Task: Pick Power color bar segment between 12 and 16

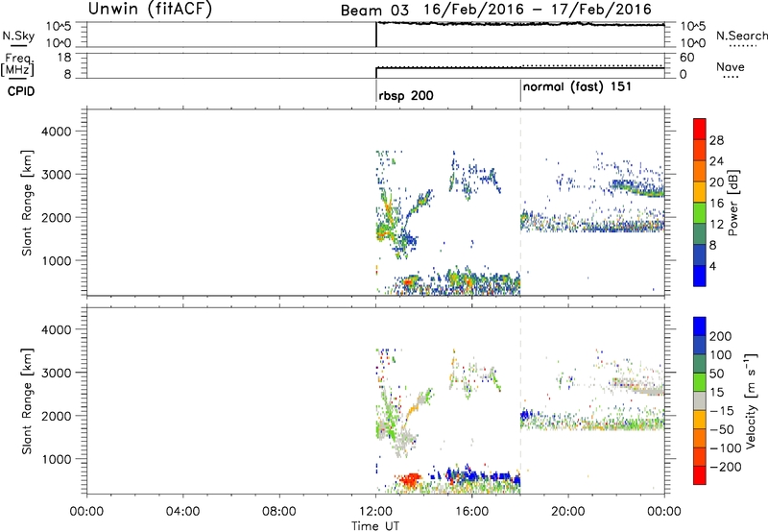Action: [700, 213]
